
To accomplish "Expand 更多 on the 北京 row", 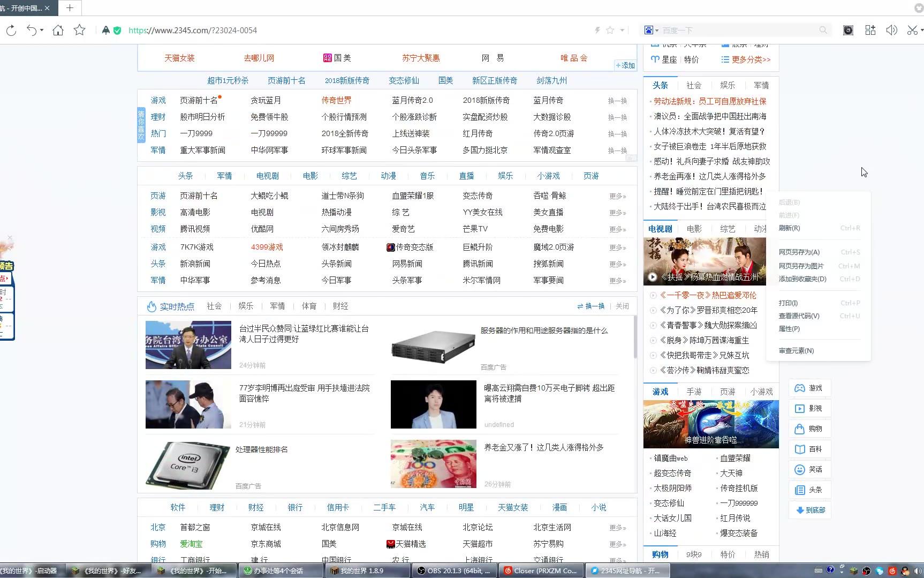I will tap(618, 528).
